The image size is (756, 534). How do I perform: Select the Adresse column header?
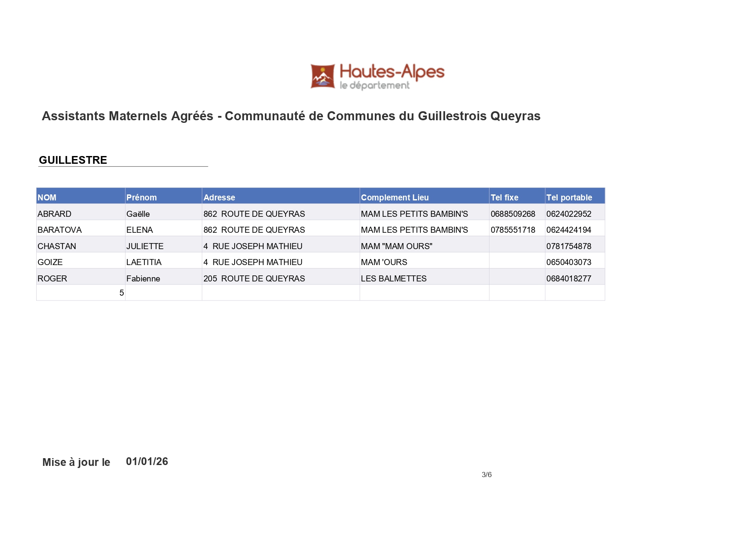220,197
